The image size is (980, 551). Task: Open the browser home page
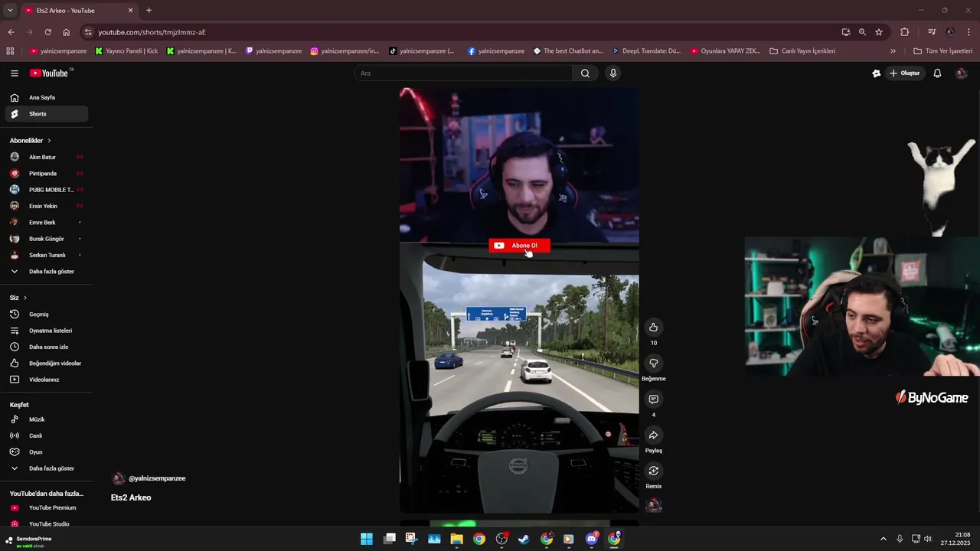pos(66,32)
